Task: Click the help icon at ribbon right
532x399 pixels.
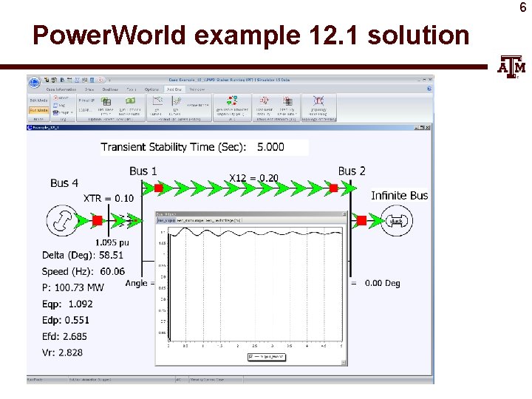Action: click(429, 89)
